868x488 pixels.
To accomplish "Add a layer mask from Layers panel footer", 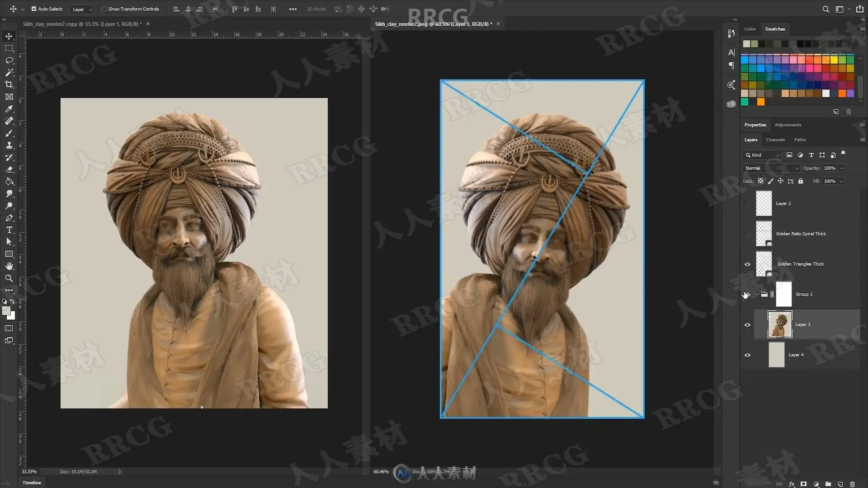I will [803, 484].
